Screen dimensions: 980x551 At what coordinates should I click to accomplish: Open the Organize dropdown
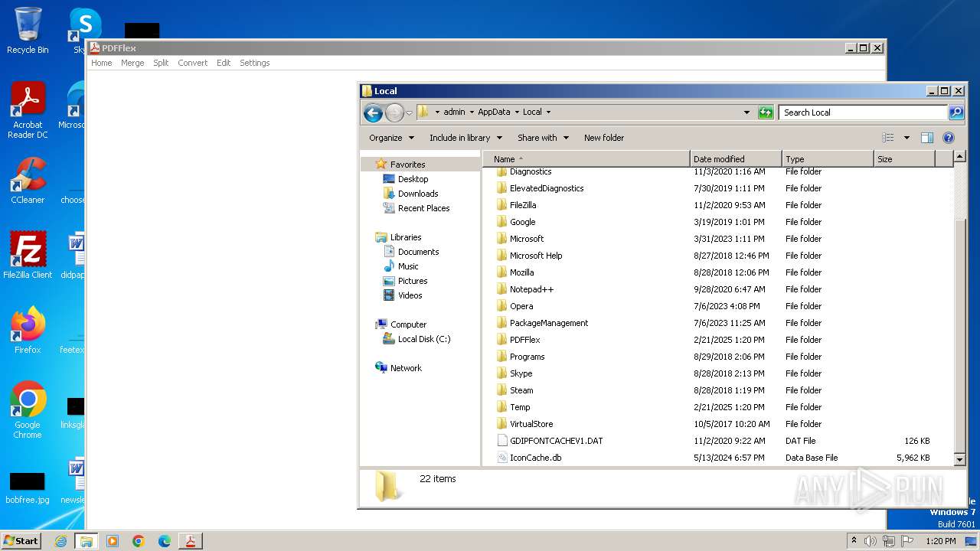pos(391,138)
